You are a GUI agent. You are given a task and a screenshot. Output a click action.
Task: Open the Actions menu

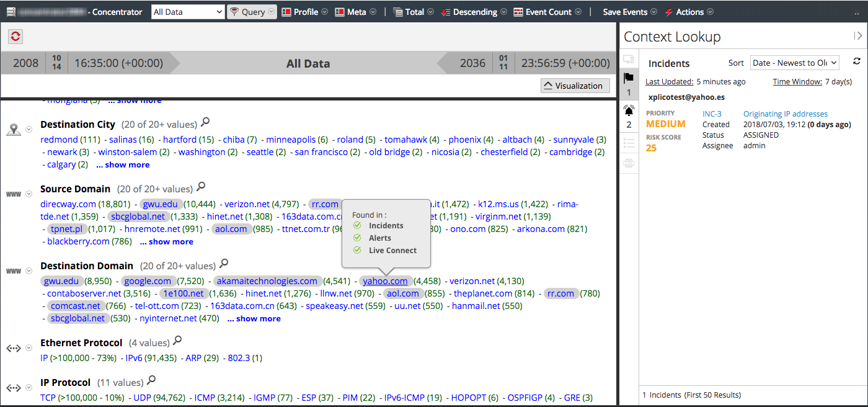tap(689, 12)
